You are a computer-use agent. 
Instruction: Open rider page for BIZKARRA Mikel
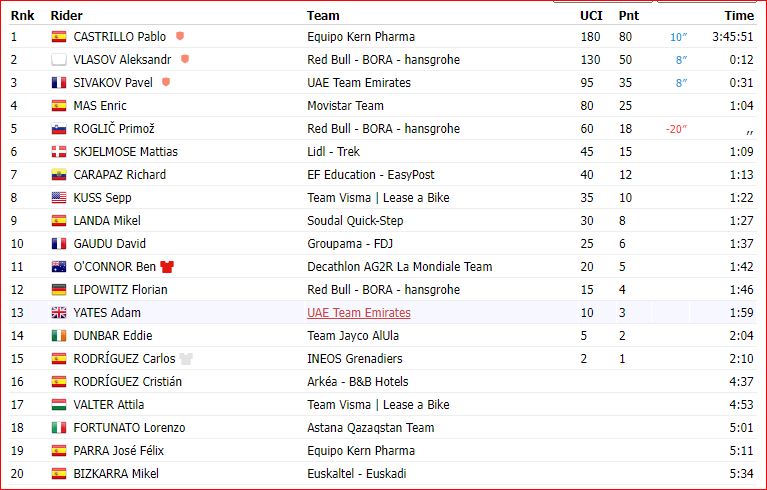click(116, 473)
